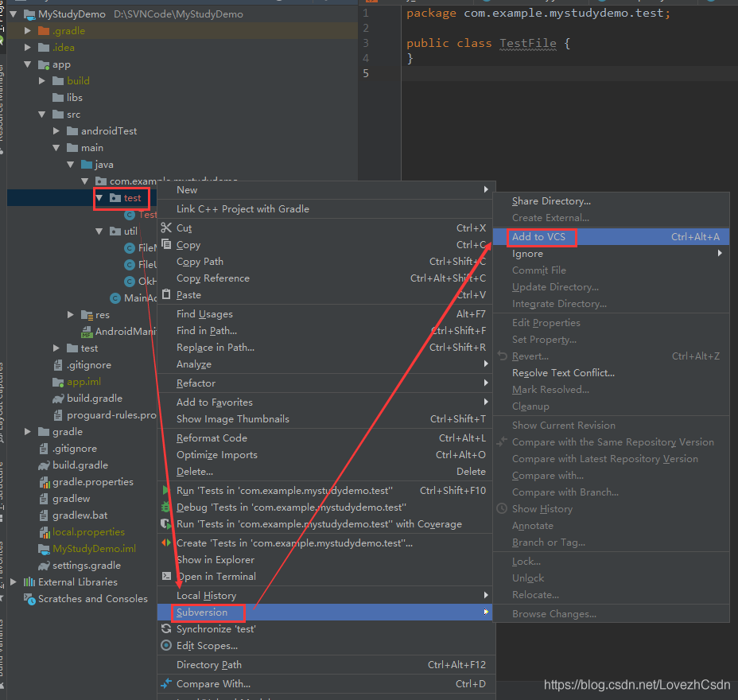The image size is (738, 700).
Task: Click the Run with Coverage shield icon
Action: click(x=165, y=523)
